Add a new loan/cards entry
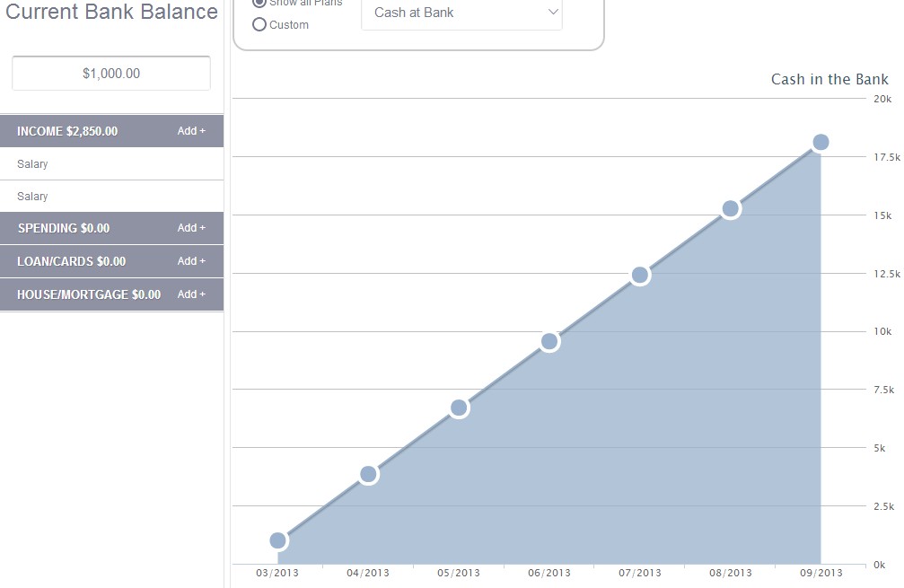This screenshot has width=904, height=588. [191, 261]
